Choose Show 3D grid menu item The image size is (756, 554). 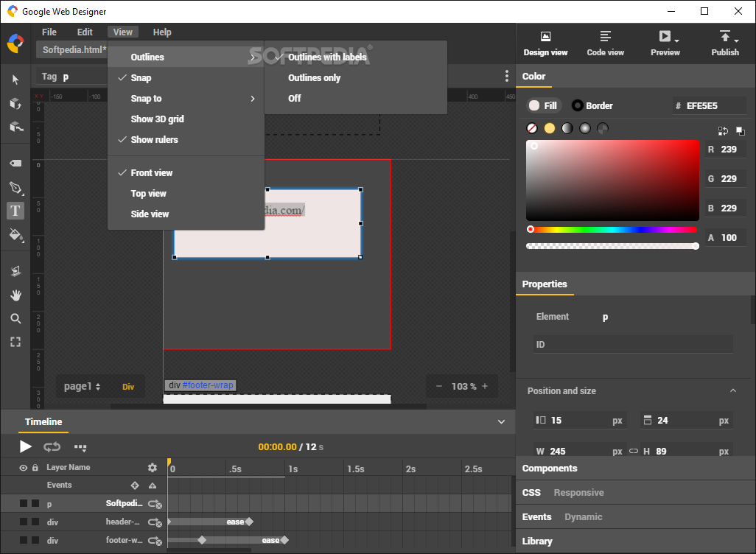click(x=186, y=119)
